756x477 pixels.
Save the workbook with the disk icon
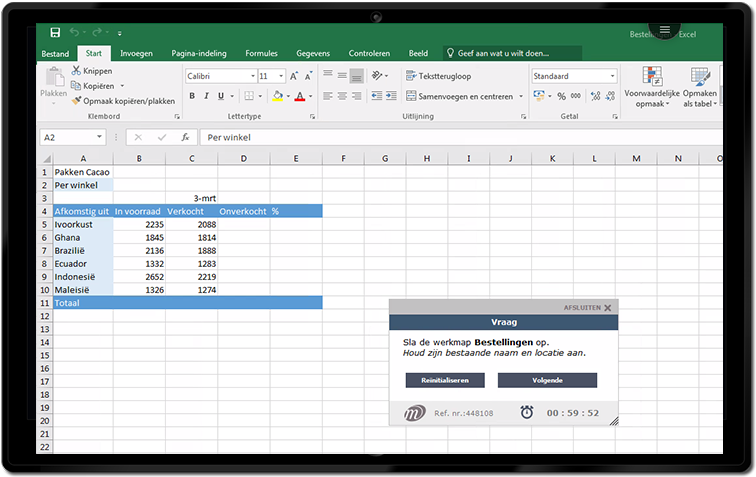pyautogui.click(x=54, y=33)
